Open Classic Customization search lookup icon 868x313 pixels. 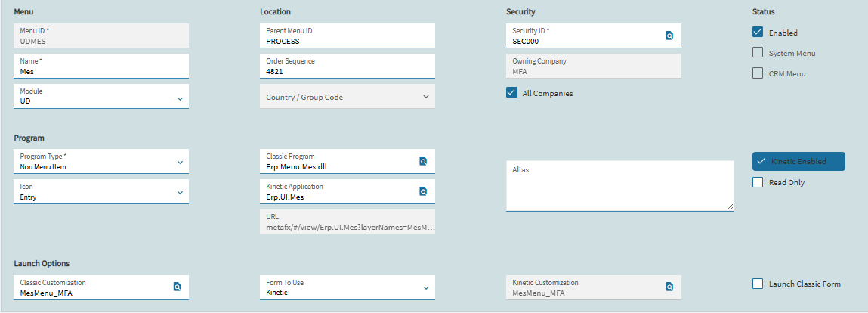(x=177, y=287)
